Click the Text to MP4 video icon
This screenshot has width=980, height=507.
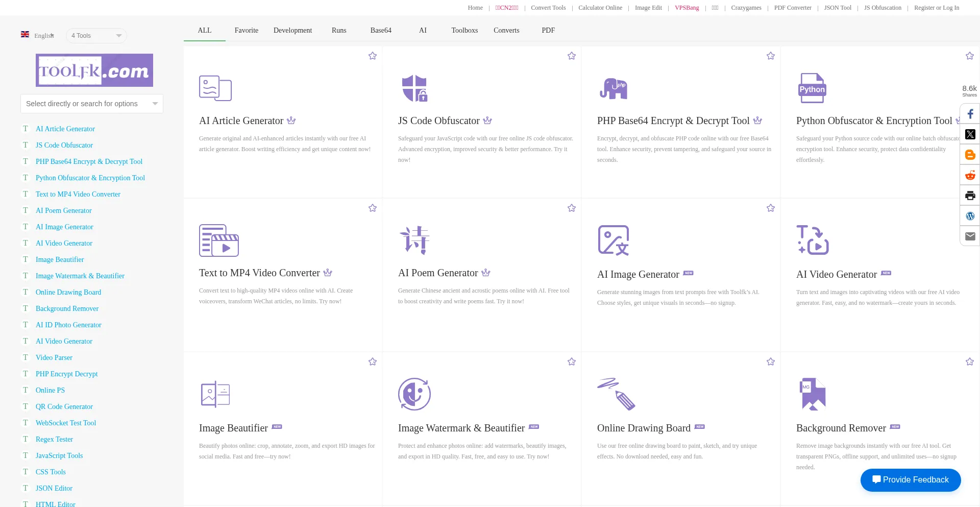click(218, 240)
